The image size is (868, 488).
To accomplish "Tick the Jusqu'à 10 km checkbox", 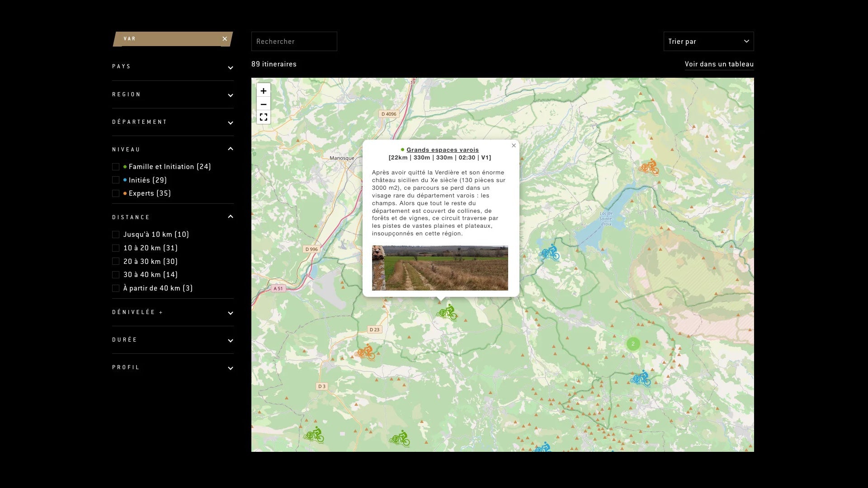I will (116, 235).
